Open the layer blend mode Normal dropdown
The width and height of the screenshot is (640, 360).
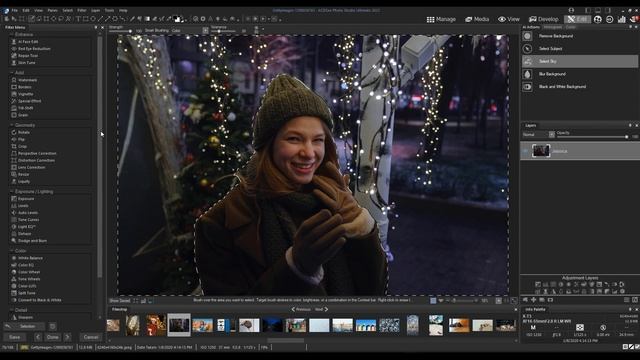click(538, 134)
